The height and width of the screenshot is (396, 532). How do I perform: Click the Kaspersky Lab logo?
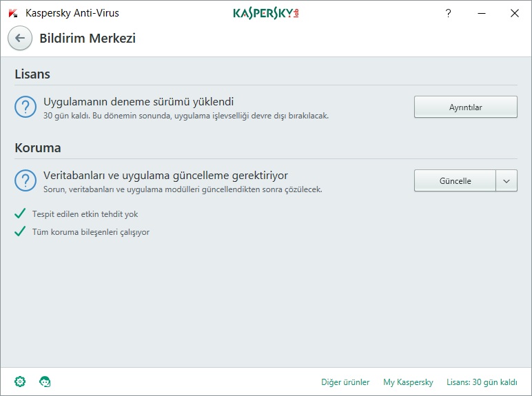(x=266, y=13)
